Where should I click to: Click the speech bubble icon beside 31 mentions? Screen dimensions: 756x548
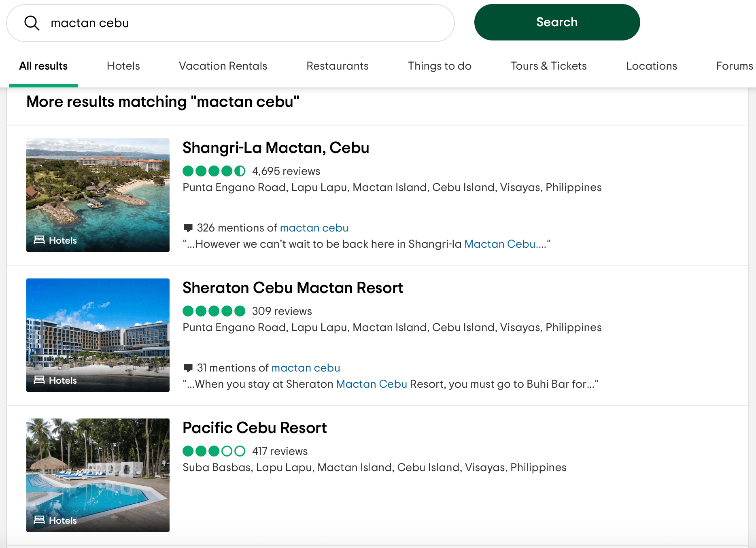188,367
